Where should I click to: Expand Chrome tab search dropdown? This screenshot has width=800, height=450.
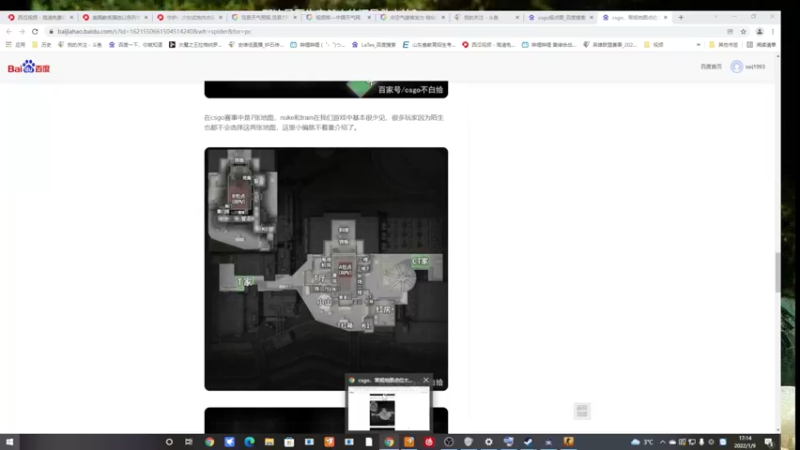715,17
